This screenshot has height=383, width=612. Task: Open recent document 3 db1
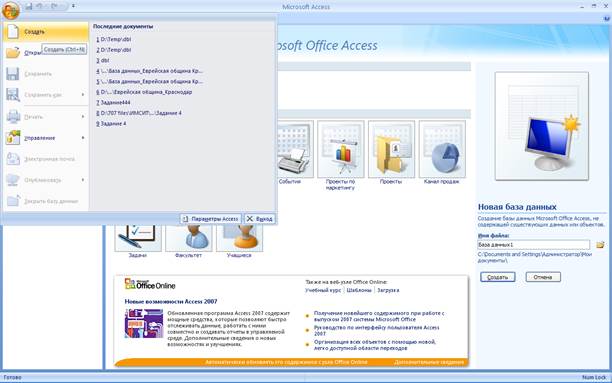(103, 61)
